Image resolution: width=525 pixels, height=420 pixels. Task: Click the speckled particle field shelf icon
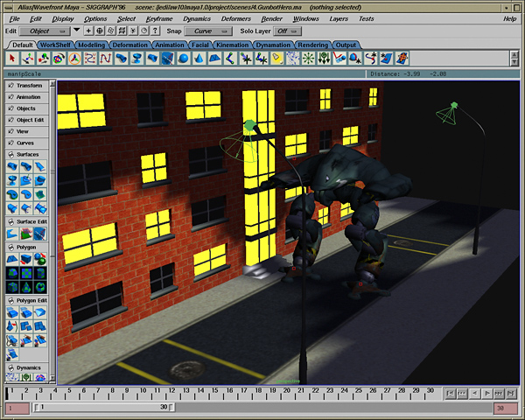pyautogui.click(x=293, y=59)
